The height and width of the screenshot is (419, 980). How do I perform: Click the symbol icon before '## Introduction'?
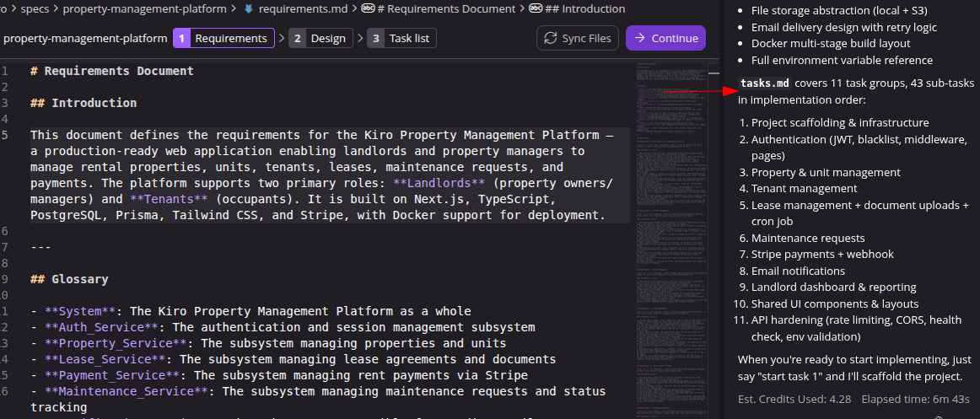[536, 8]
